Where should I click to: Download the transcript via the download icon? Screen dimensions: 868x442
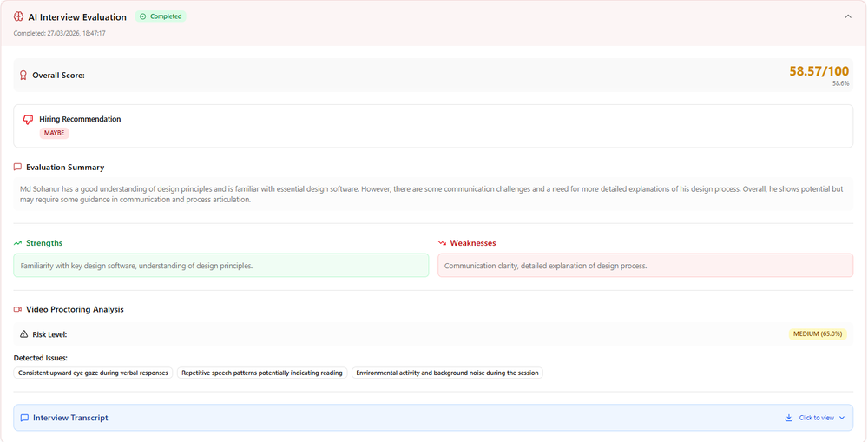point(789,418)
